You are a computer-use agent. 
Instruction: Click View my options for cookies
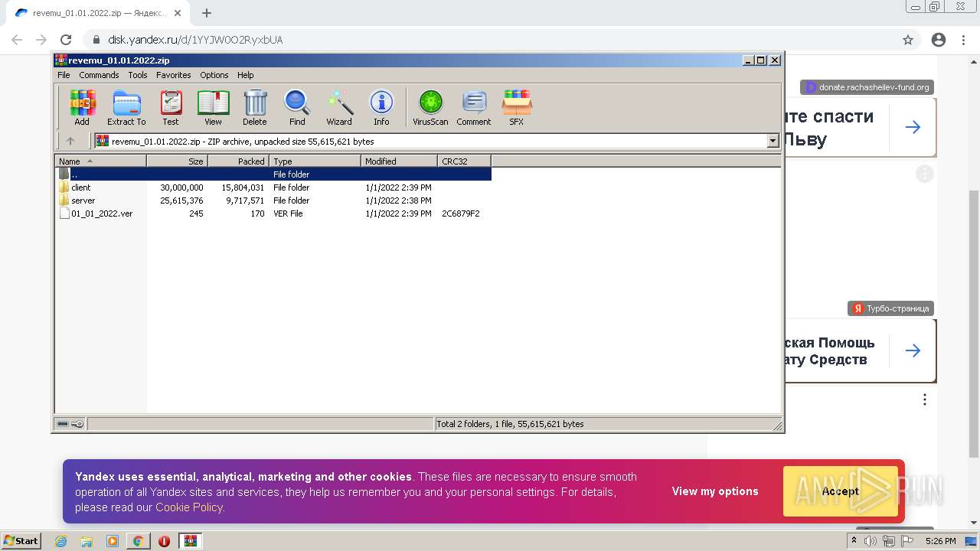[x=715, y=491]
